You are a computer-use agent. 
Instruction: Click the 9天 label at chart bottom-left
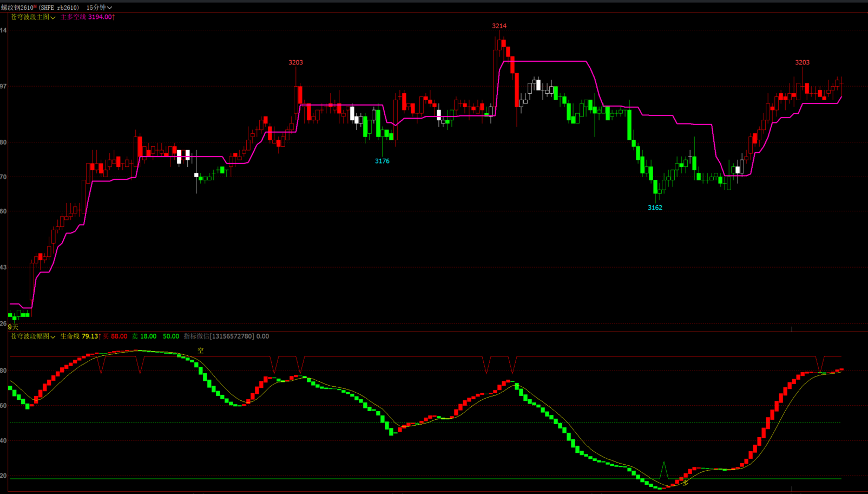(x=13, y=327)
